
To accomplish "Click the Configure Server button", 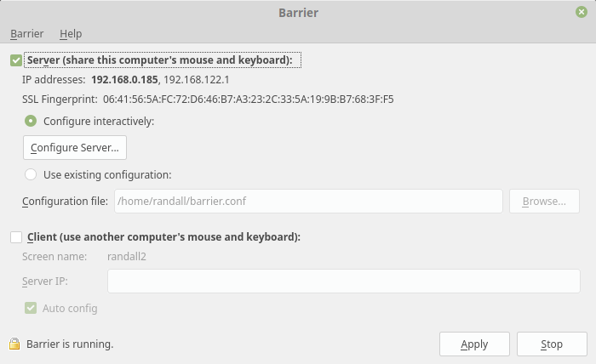I will [75, 148].
